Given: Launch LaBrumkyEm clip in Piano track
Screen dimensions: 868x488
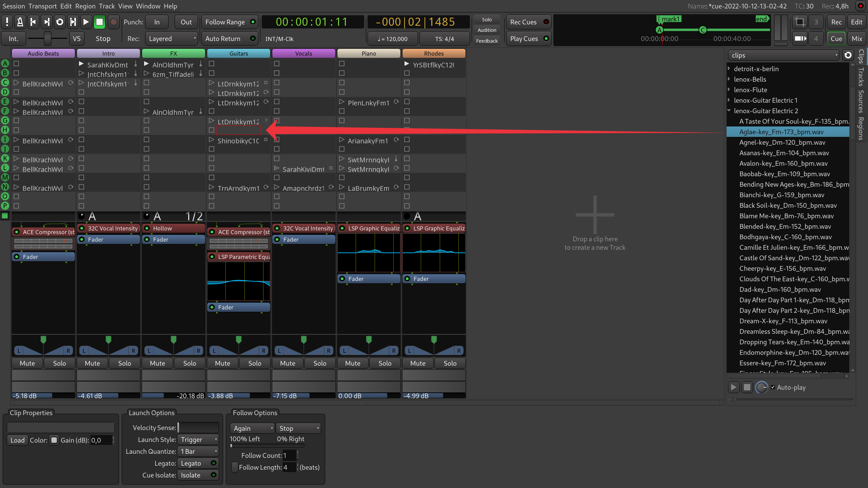Looking at the screenshot, I should click(x=342, y=187).
